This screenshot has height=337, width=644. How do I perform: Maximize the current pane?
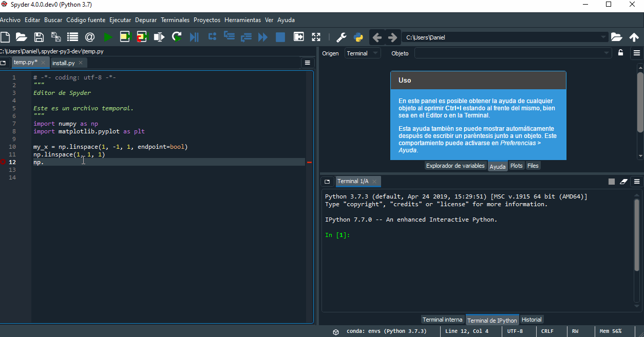click(298, 37)
